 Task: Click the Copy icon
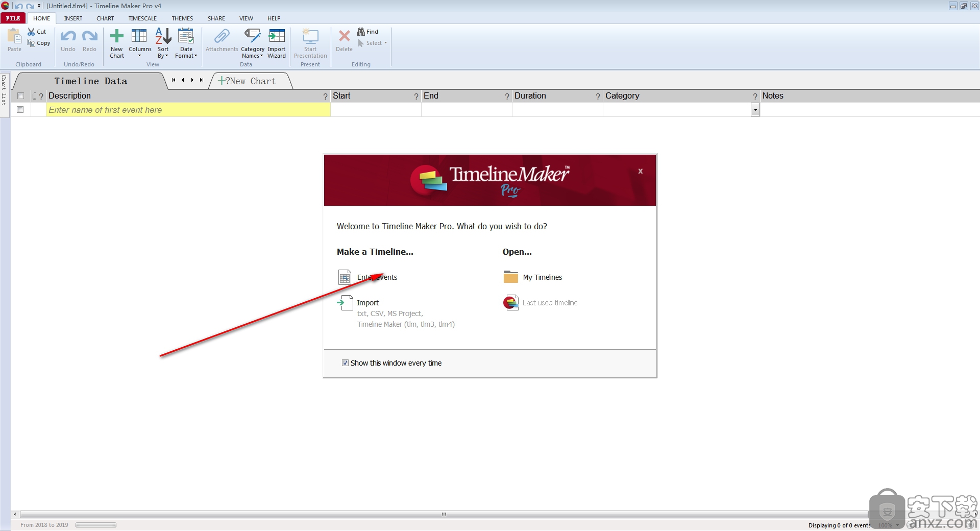coord(32,43)
